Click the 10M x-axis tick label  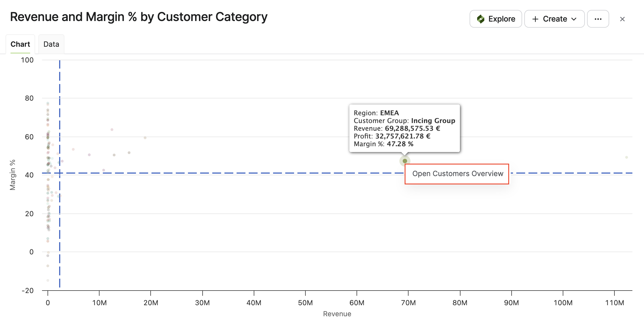(x=100, y=303)
